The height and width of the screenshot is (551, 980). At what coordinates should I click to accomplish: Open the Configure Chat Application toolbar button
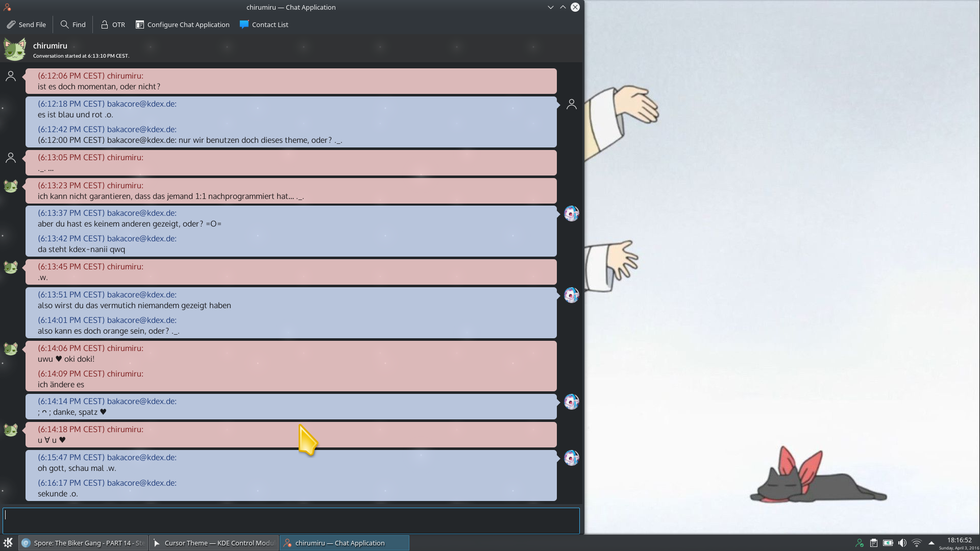click(182, 24)
